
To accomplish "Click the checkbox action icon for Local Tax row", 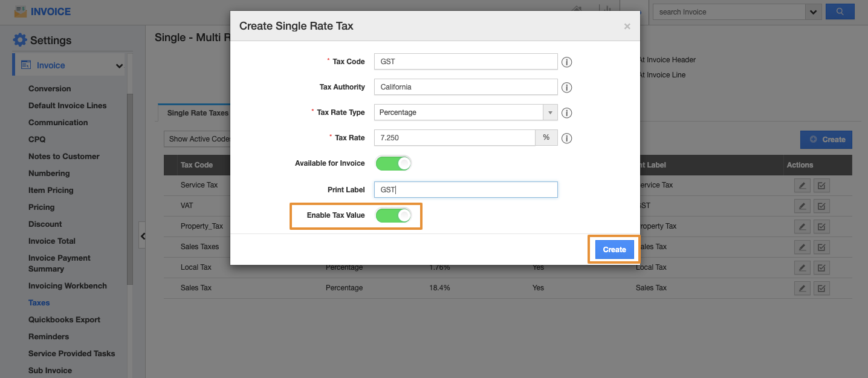I will 821,268.
